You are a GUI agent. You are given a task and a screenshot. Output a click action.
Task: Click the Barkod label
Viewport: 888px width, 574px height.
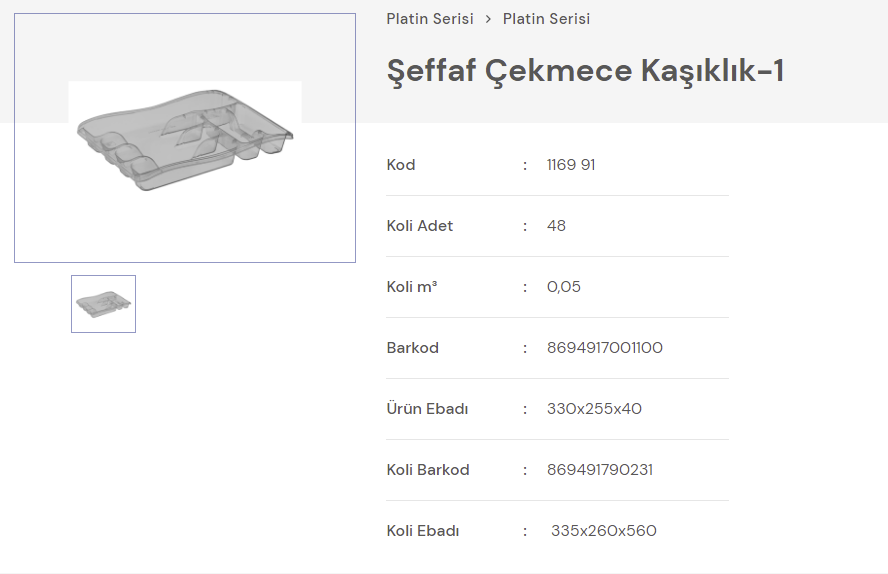click(x=413, y=348)
